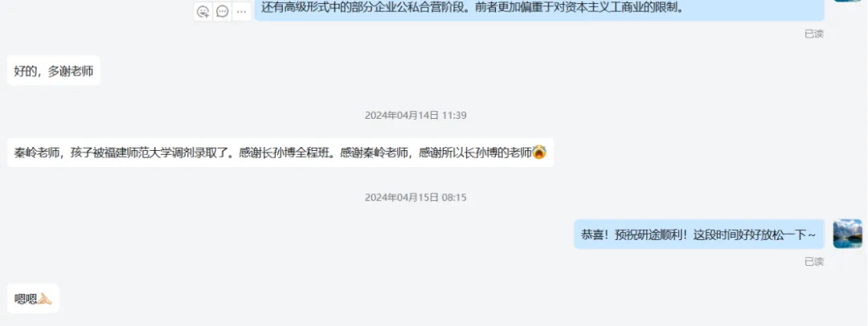The width and height of the screenshot is (868, 326).
Task: Select the 恭喜！预祝研途顺利 reply bubble
Action: [699, 234]
